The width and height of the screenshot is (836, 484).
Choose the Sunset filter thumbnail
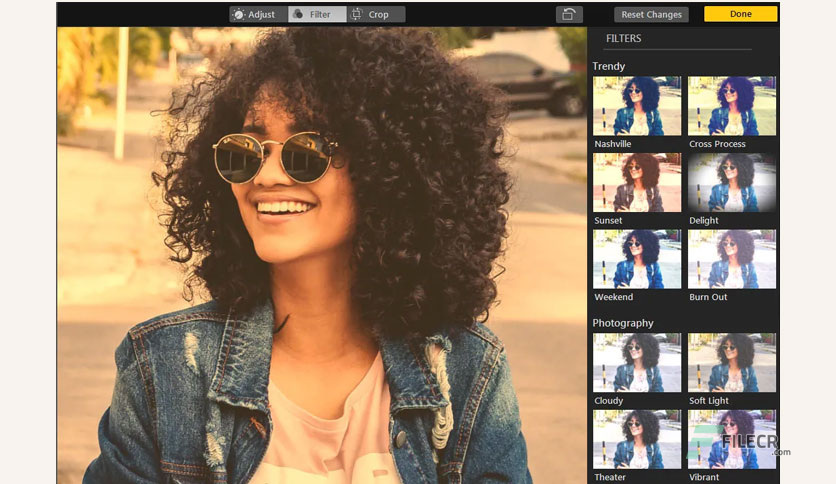pyautogui.click(x=637, y=182)
